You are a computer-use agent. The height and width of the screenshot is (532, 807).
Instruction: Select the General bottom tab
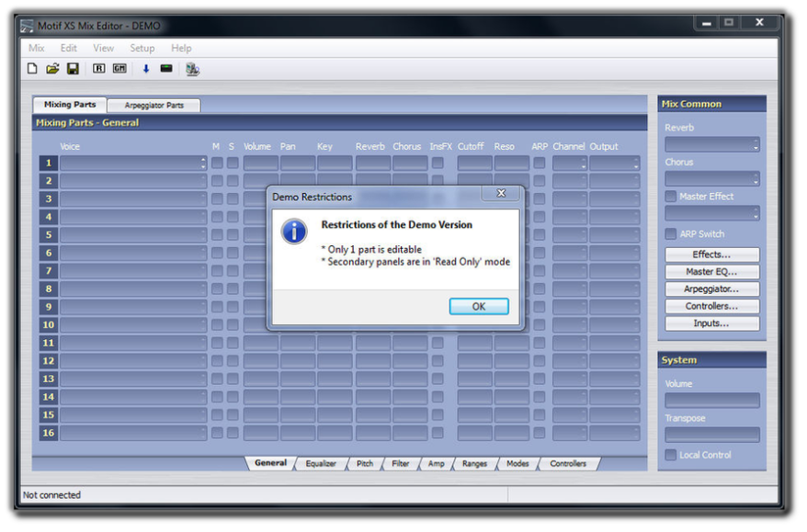point(271,463)
